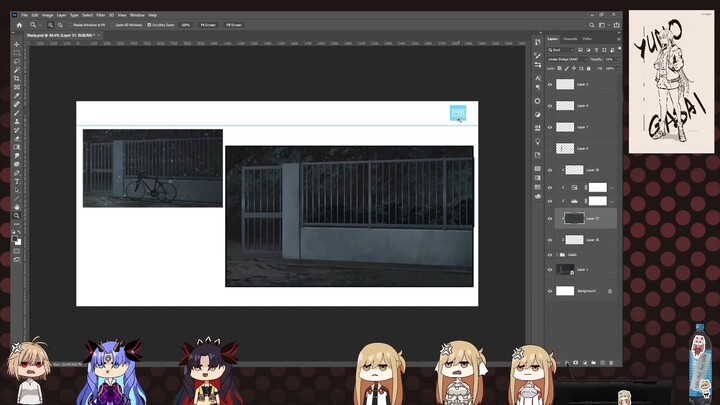The image size is (720, 405).
Task: Click the Fill Screen button
Action: 233,24
